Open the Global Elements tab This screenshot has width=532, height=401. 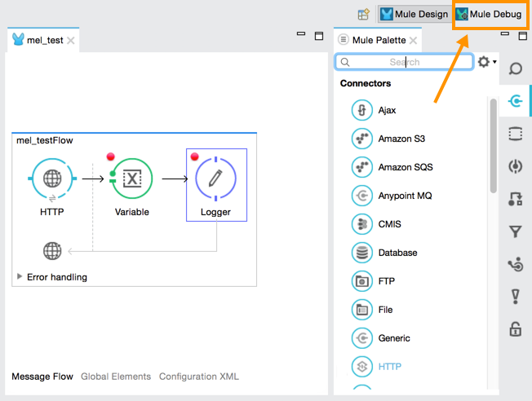point(115,377)
